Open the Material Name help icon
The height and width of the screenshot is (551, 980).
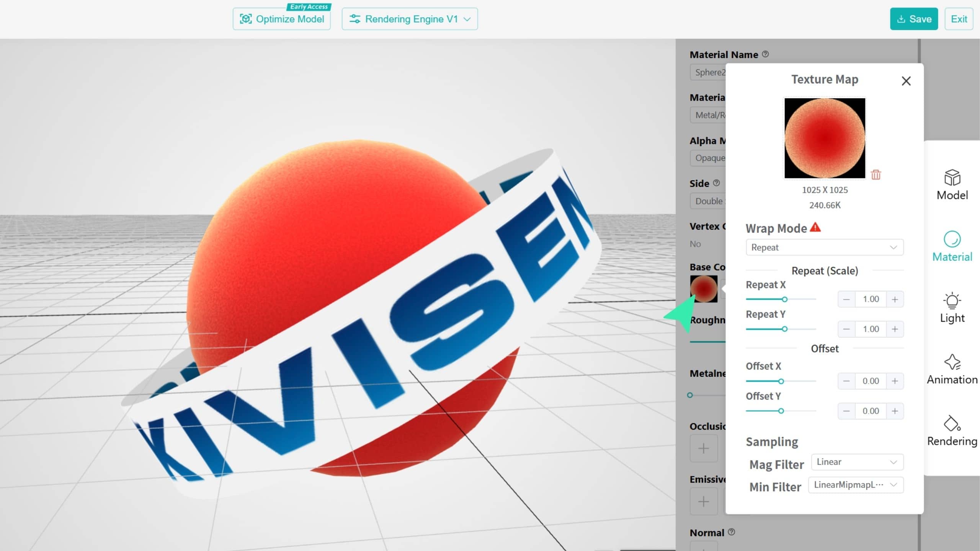pos(765,54)
